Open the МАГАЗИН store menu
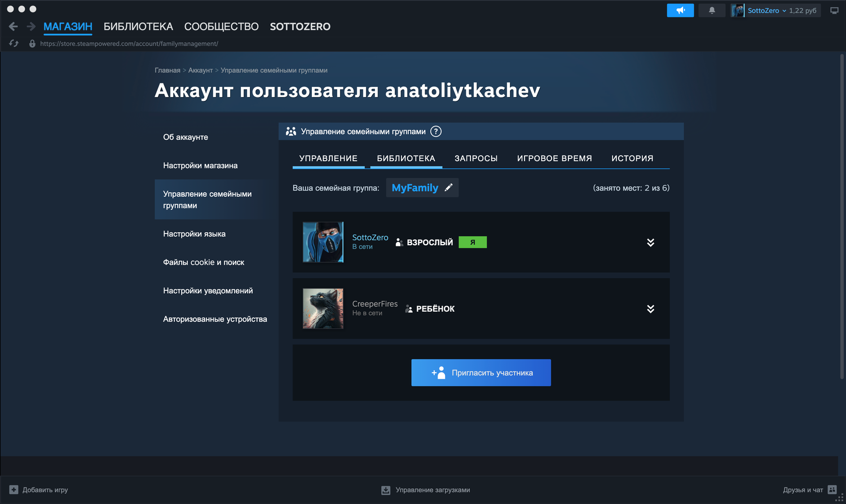This screenshot has height=504, width=846. pos(68,26)
